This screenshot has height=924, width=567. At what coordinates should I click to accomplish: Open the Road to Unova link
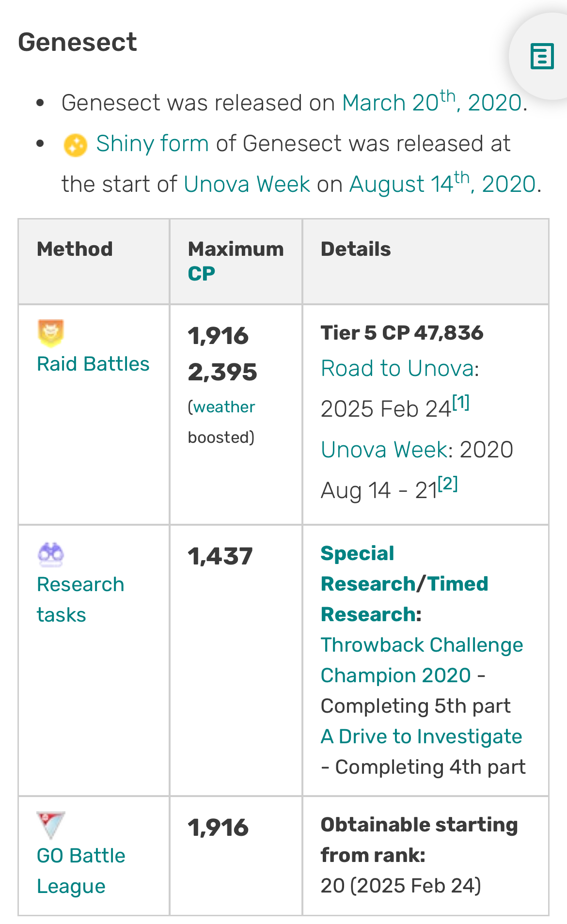[x=397, y=368]
